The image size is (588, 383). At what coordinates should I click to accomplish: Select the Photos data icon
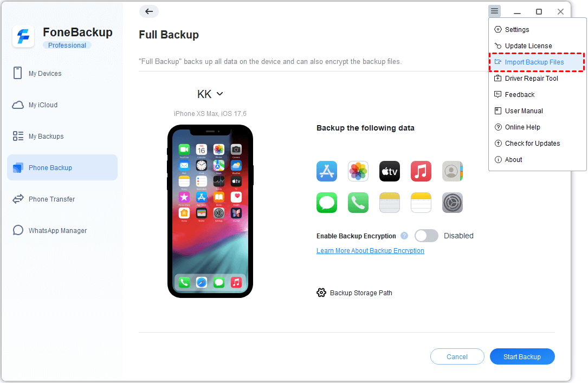[358, 171]
